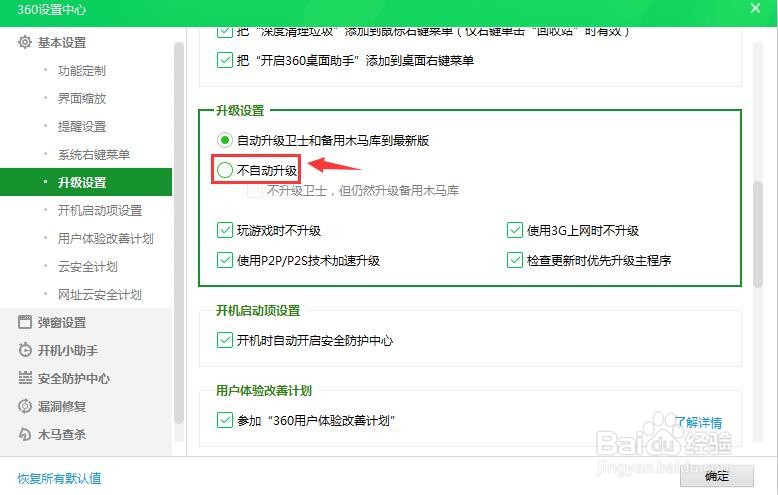Click the main content vertical scrollbar
778x495 pixels.
point(757,235)
